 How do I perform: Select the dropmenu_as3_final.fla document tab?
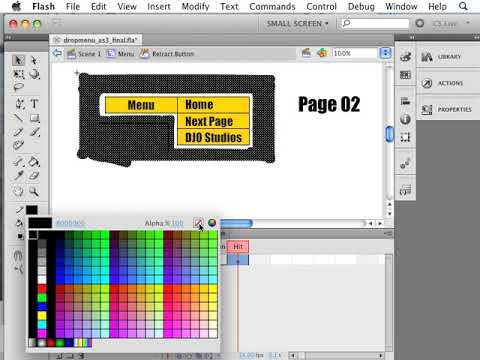(96, 40)
